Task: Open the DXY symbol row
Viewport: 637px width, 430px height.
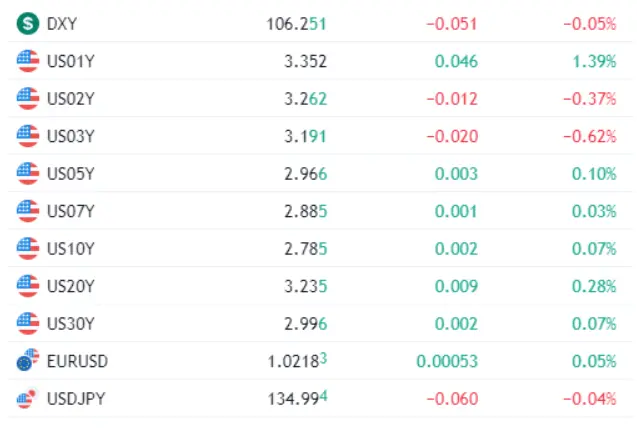Action: (x=320, y=24)
